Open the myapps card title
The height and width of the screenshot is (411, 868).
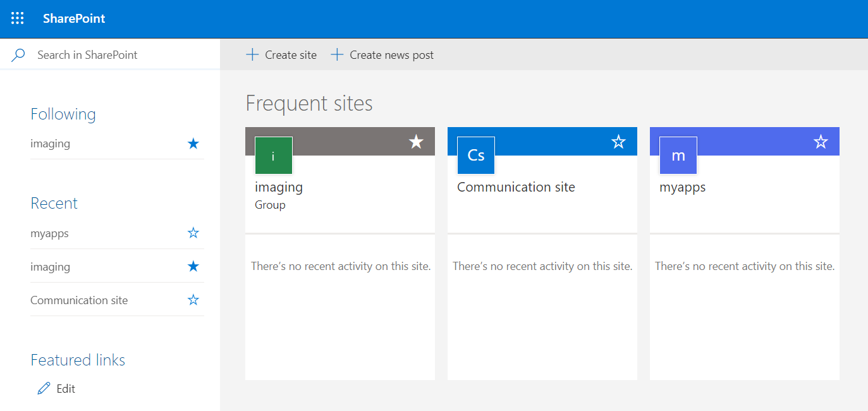(683, 187)
